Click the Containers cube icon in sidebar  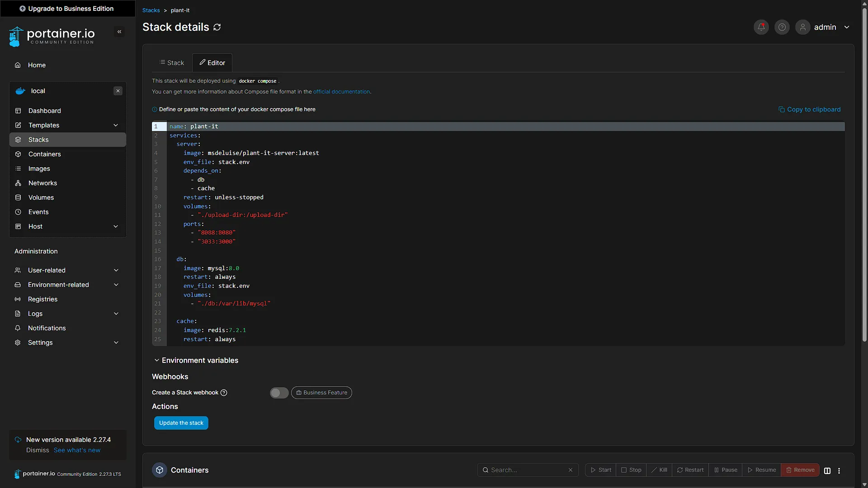18,154
